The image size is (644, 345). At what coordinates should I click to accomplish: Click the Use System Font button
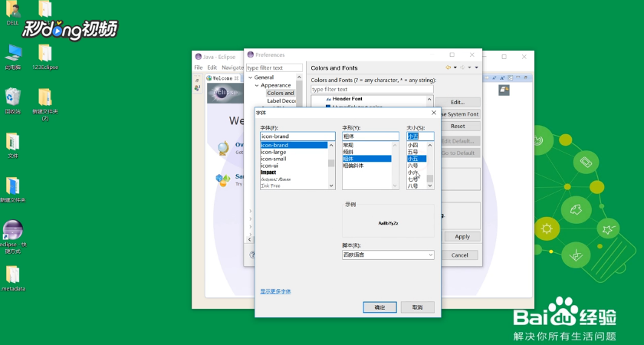pos(459,114)
